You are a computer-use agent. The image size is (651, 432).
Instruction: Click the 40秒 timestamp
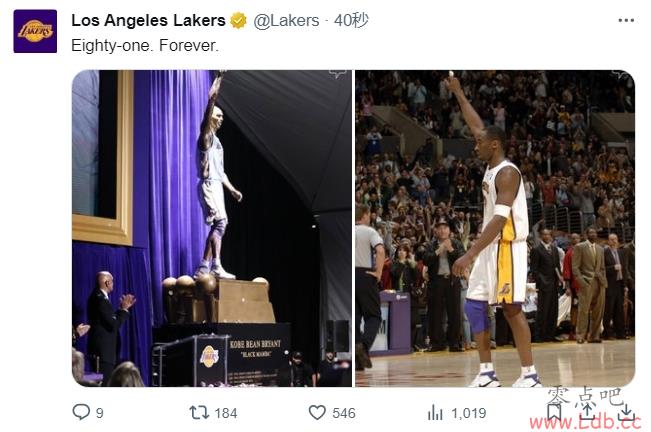coord(351,20)
